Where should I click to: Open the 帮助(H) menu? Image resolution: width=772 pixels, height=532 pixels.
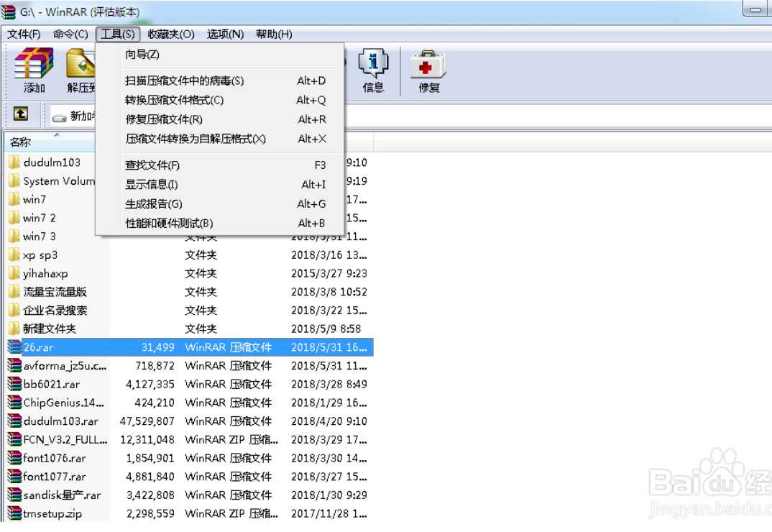point(274,34)
